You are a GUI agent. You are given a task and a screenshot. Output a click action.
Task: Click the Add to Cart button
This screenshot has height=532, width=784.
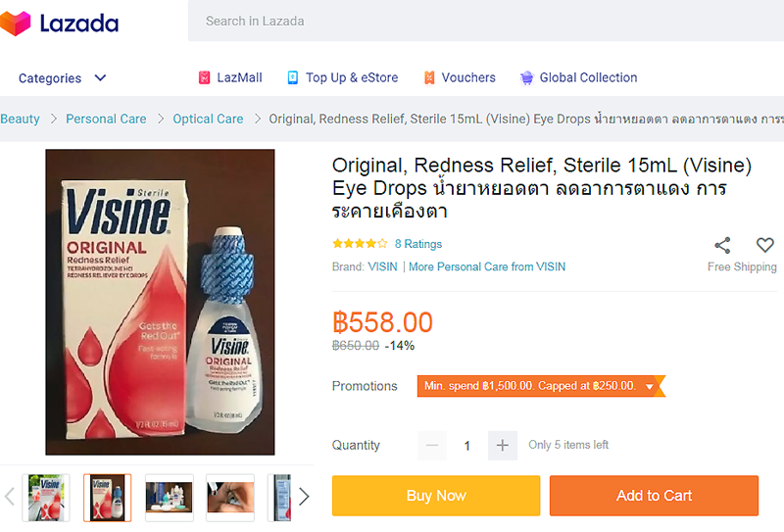point(654,496)
